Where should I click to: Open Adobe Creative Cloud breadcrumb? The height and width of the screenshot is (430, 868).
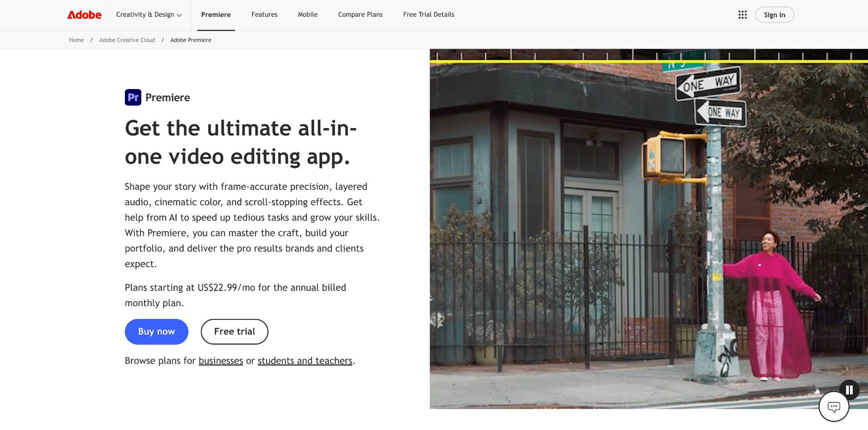click(127, 40)
